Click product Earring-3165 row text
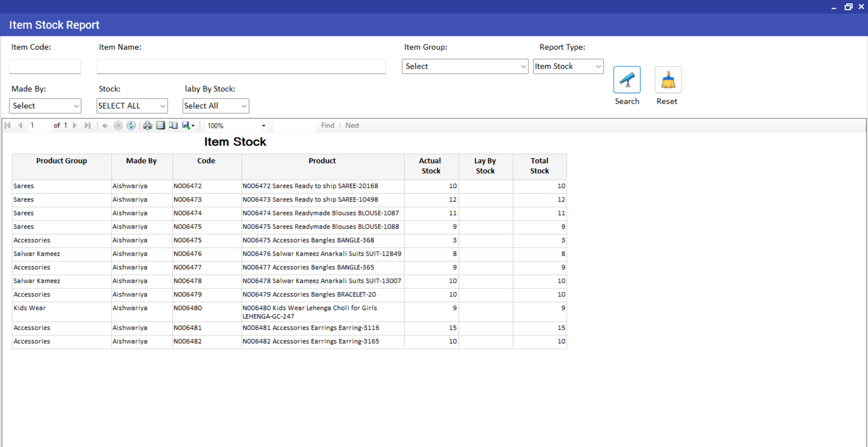This screenshot has height=447, width=868. 311,342
